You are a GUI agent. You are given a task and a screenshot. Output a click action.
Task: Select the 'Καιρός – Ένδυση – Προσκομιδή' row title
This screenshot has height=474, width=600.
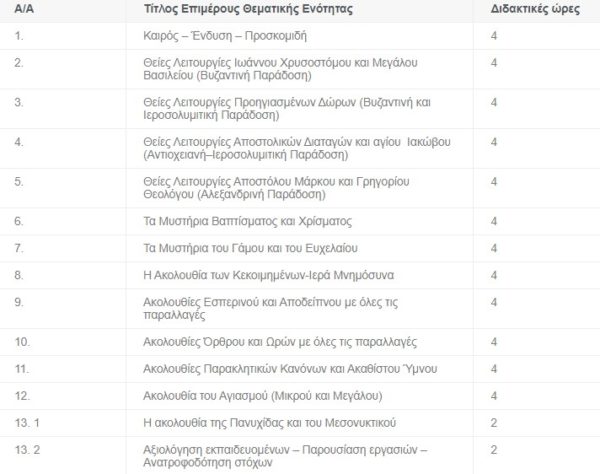click(229, 36)
